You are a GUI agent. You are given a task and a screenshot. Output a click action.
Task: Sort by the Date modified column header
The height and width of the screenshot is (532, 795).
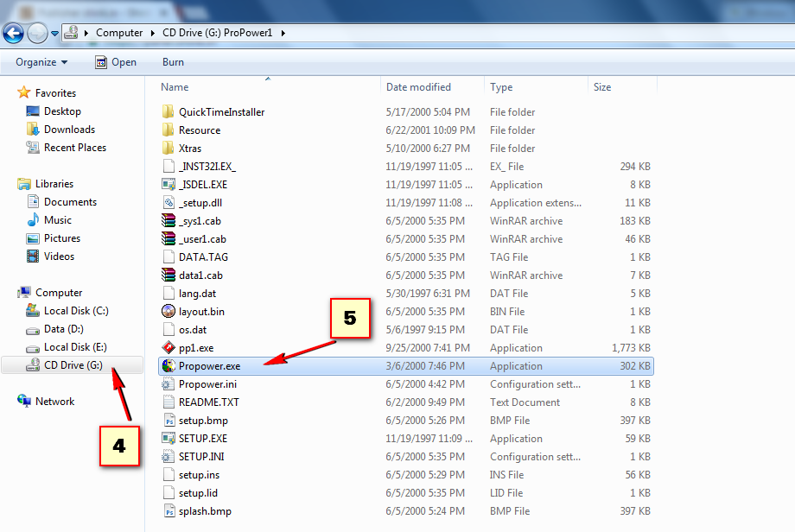point(418,87)
